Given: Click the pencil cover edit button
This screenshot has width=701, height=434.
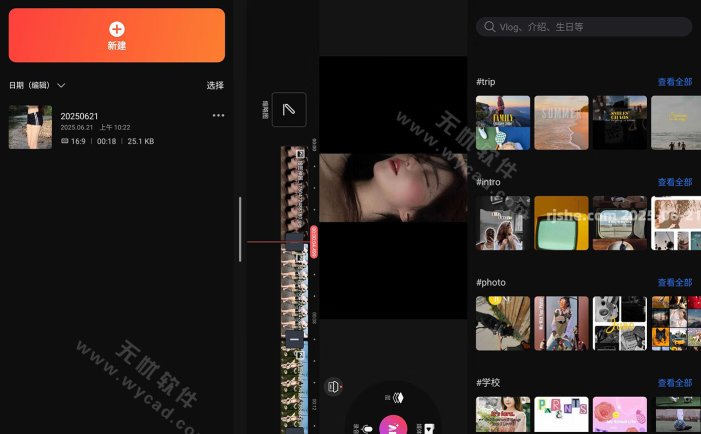Looking at the screenshot, I should click(289, 110).
